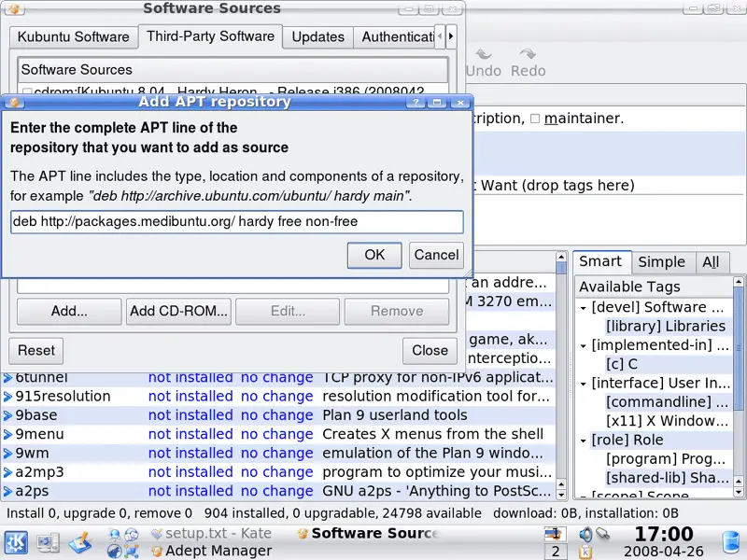Viewport: 747px width, 560px height.
Task: Select the [x11] X Window tag
Action: pos(667,422)
